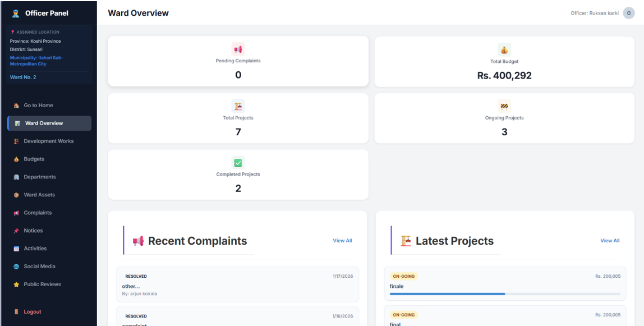The width and height of the screenshot is (644, 326).
Task: Open Complaints in the sidebar
Action: click(x=49, y=213)
